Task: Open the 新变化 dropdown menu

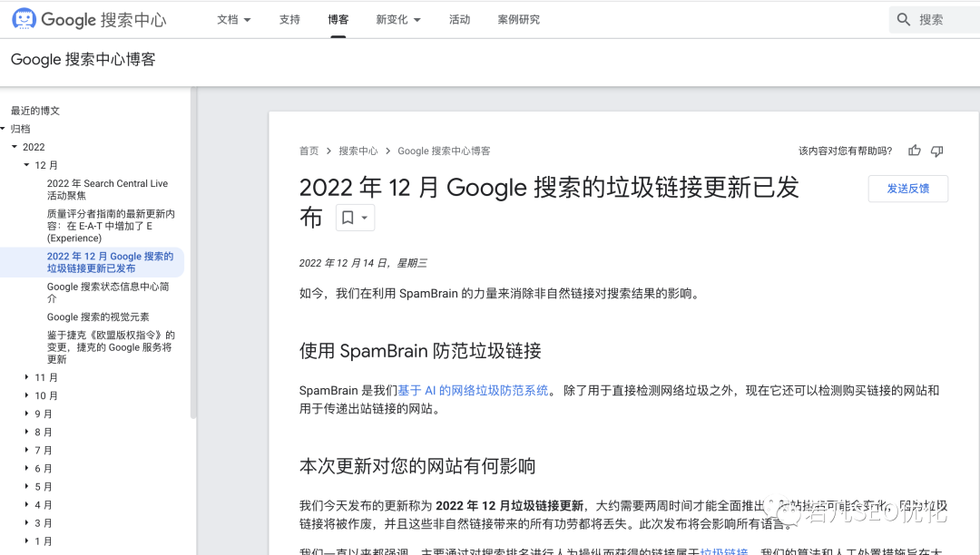Action: 398,19
